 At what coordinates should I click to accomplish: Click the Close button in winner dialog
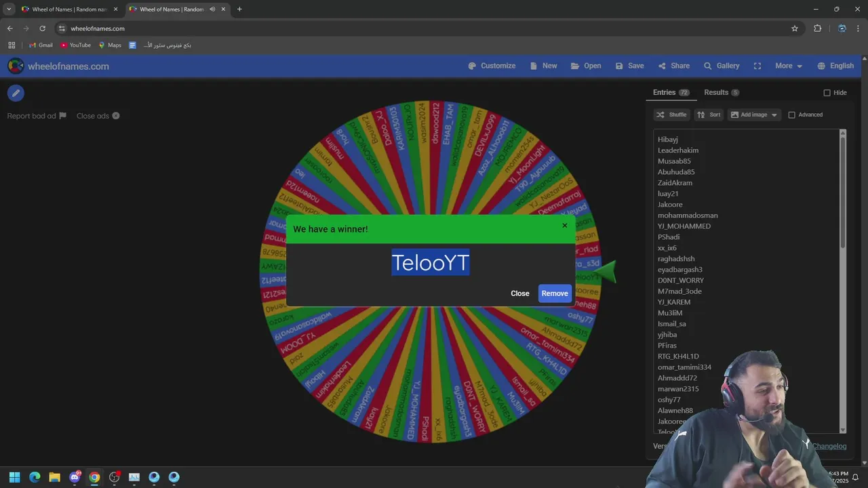pos(520,293)
